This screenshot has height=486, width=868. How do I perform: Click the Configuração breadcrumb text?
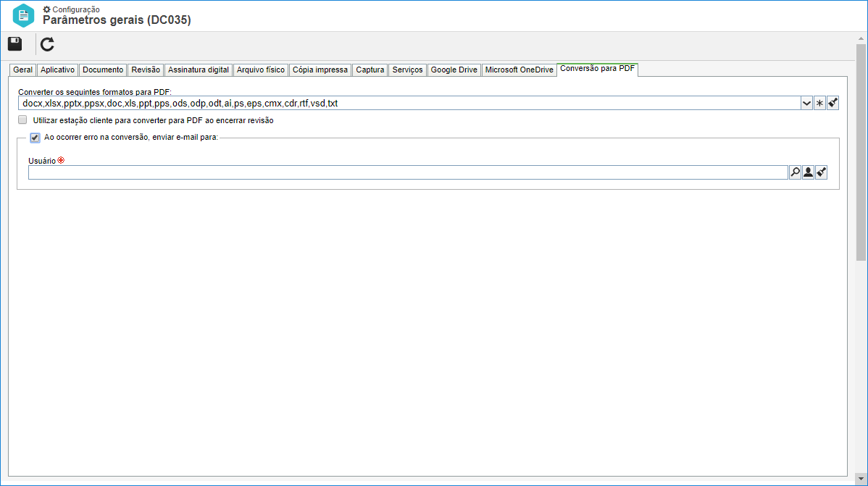[76, 9]
